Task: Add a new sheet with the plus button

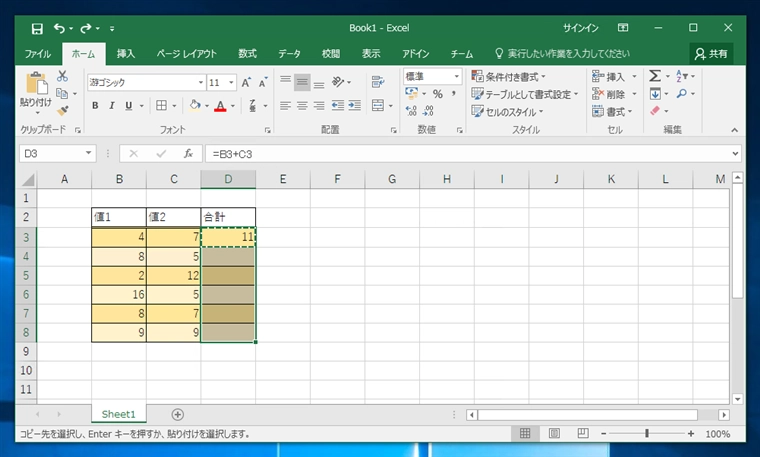Action: (x=177, y=414)
